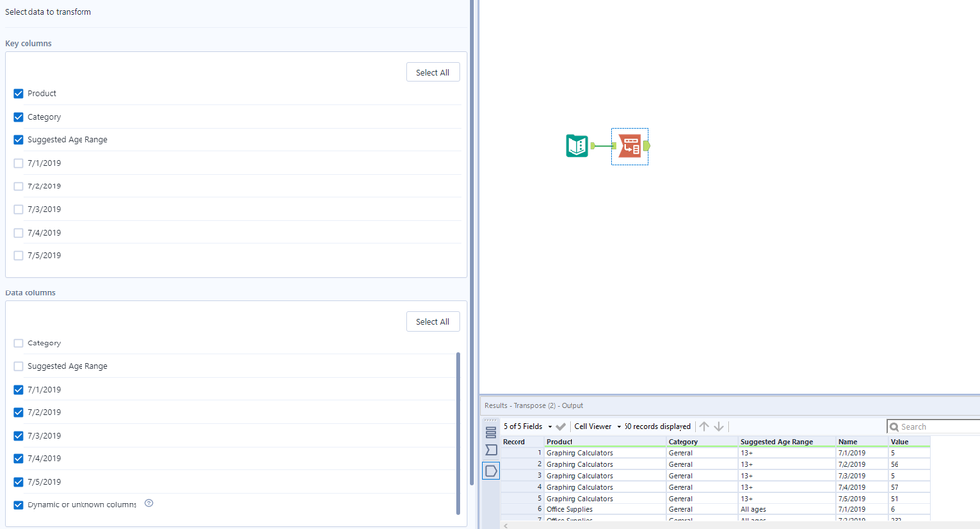
Task: Go to previous record with up arrow
Action: [704, 427]
